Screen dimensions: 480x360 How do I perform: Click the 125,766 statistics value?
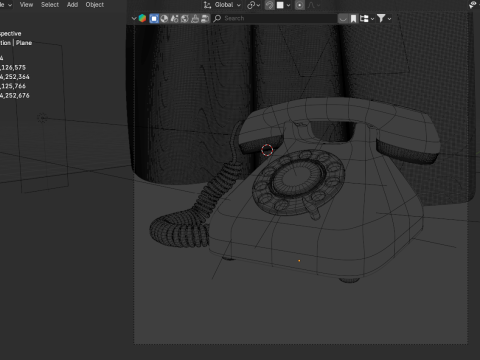pos(13,86)
